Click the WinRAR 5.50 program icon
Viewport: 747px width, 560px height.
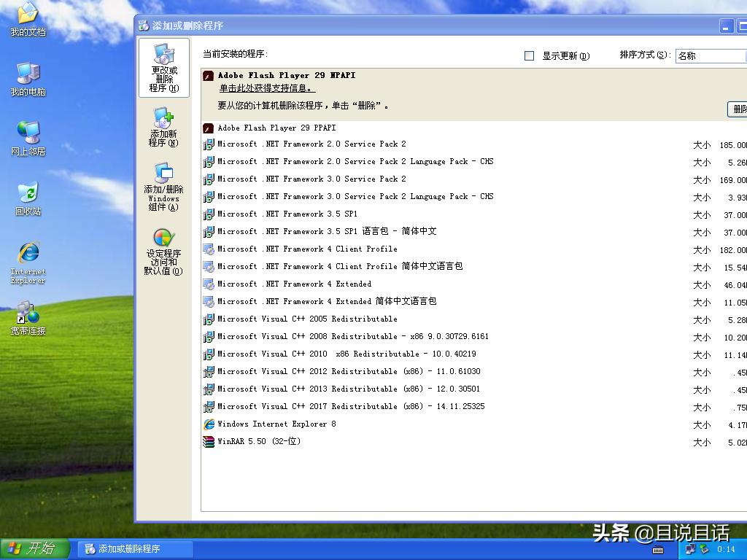point(208,441)
